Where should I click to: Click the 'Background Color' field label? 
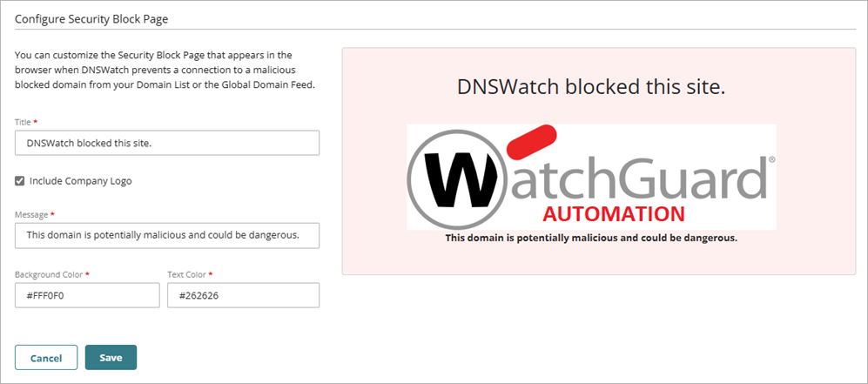tap(49, 274)
